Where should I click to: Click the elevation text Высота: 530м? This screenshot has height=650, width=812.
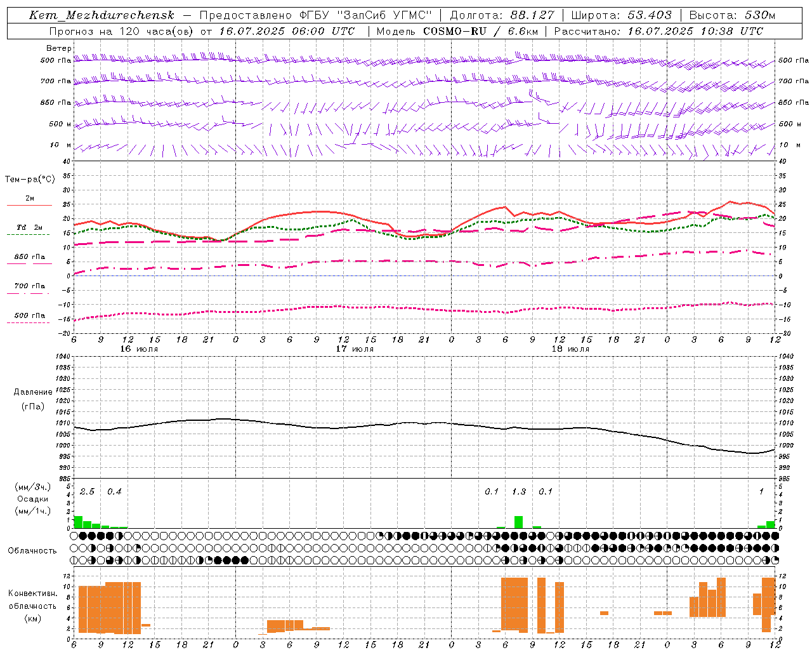[x=732, y=15]
